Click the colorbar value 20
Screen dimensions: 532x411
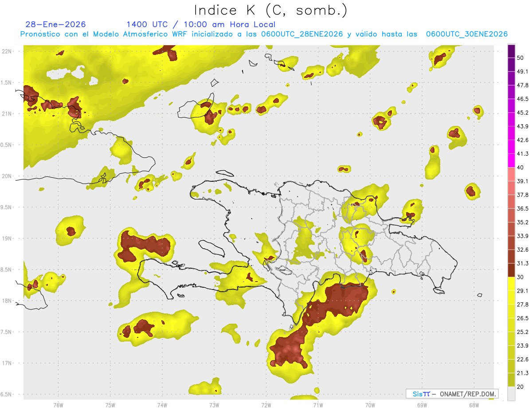point(521,387)
